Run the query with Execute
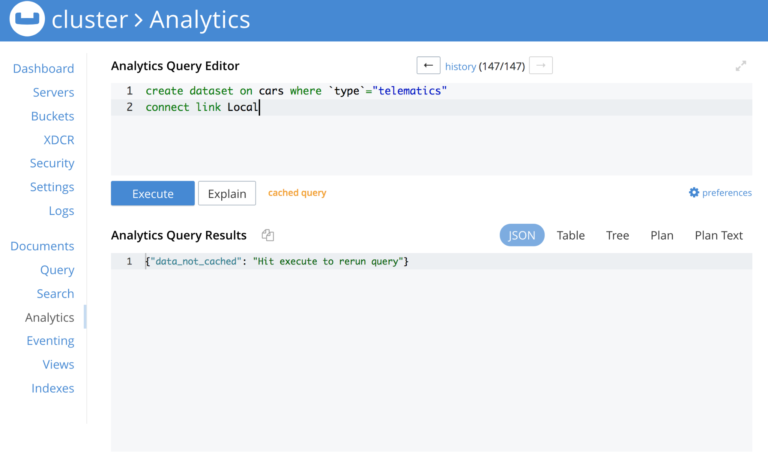This screenshot has height=456, width=768. [x=153, y=193]
